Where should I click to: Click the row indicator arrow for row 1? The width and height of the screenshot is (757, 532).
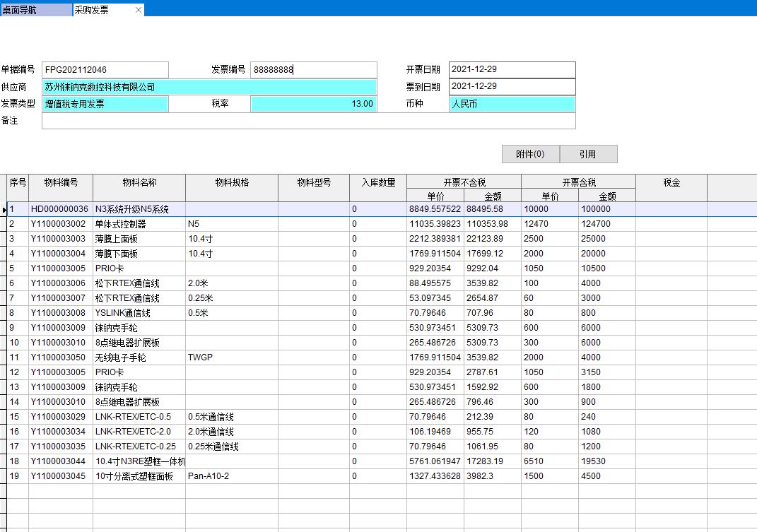pos(4,210)
